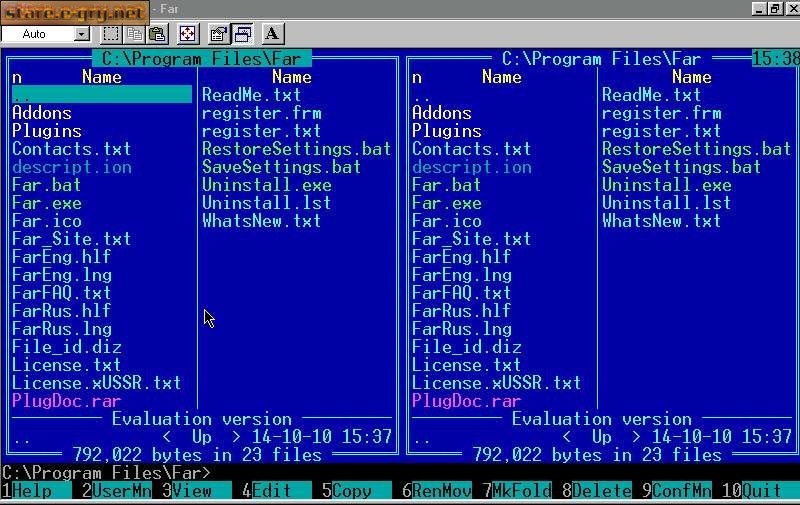The height and width of the screenshot is (505, 800).
Task: Click the 3View function key label
Action: point(197,491)
